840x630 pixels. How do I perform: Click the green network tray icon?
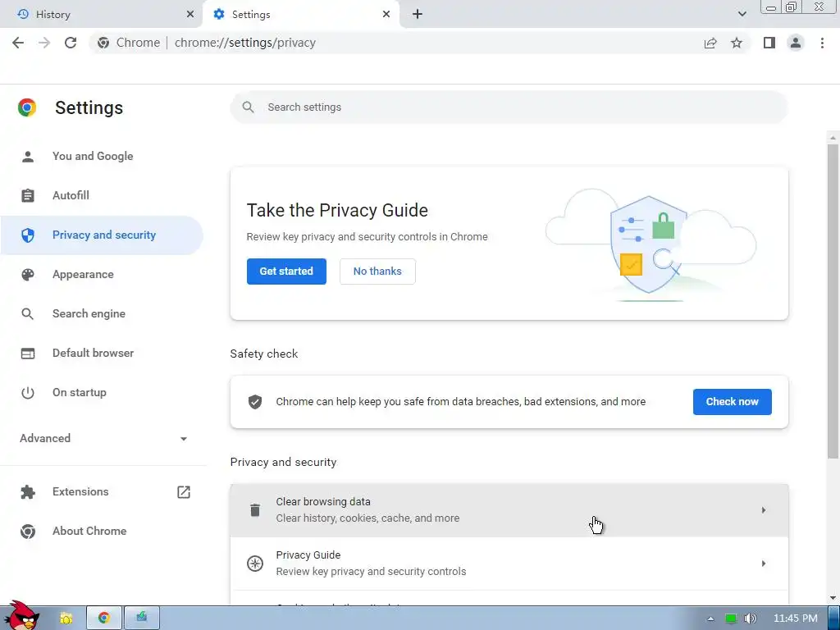(x=731, y=619)
